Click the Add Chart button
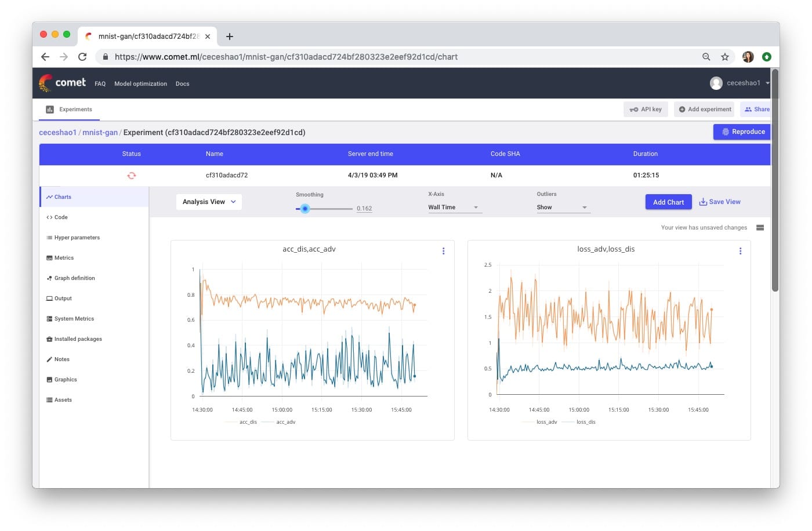This screenshot has width=812, height=531. [x=668, y=202]
